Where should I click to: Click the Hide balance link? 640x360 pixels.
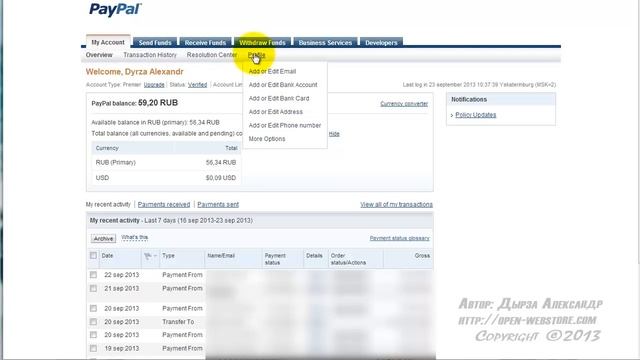click(x=334, y=134)
